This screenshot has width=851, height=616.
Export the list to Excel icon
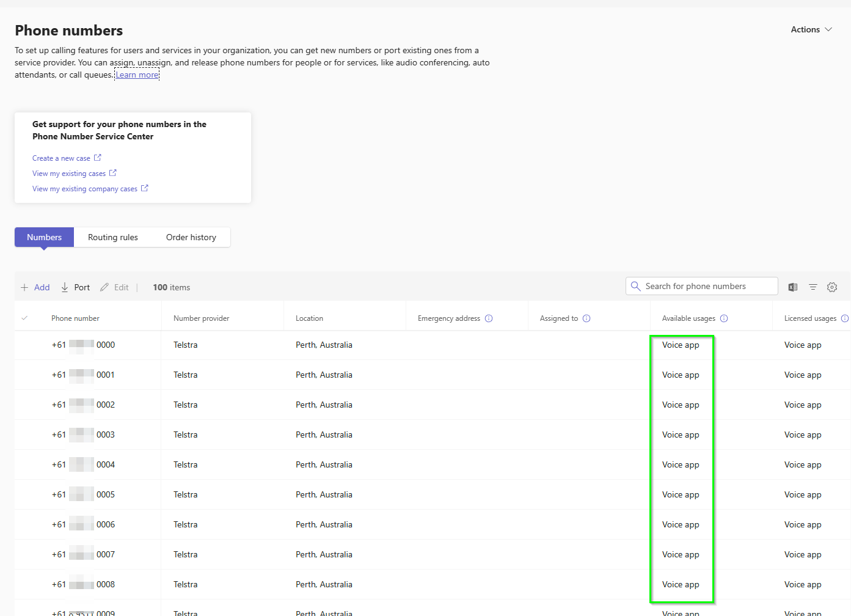(793, 287)
